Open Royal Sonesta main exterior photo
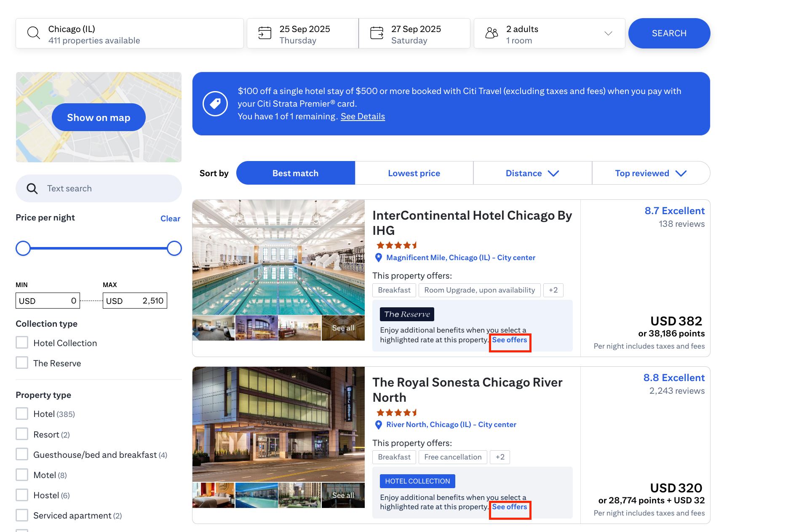Screen dimensions: 812x532 pyautogui.click(x=278, y=424)
